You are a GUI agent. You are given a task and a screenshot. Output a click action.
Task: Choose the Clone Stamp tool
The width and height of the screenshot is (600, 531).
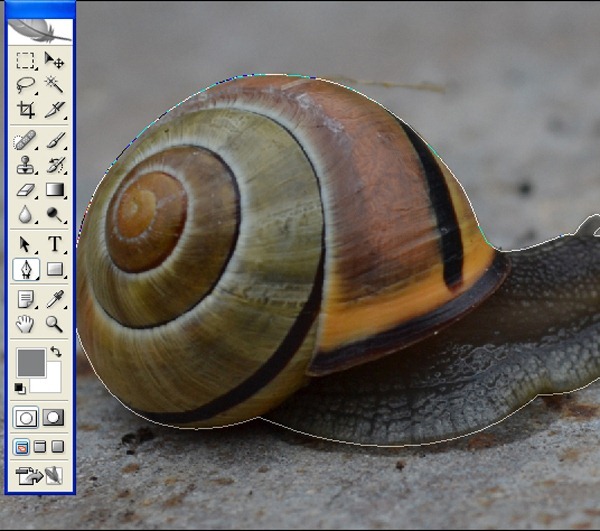tap(26, 164)
